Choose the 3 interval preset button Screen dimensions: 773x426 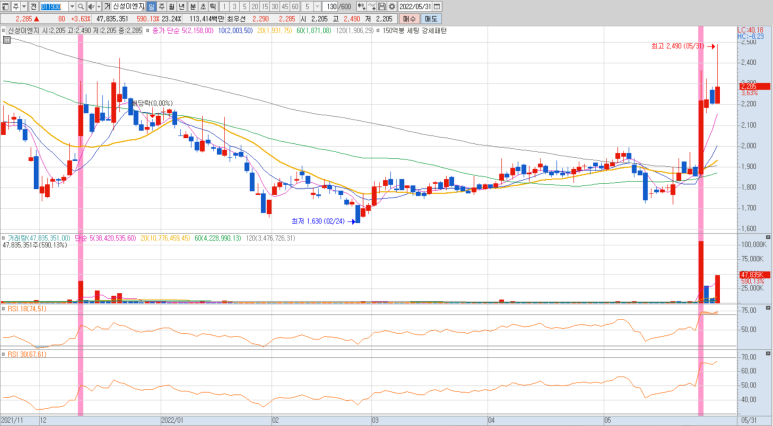click(x=234, y=6)
